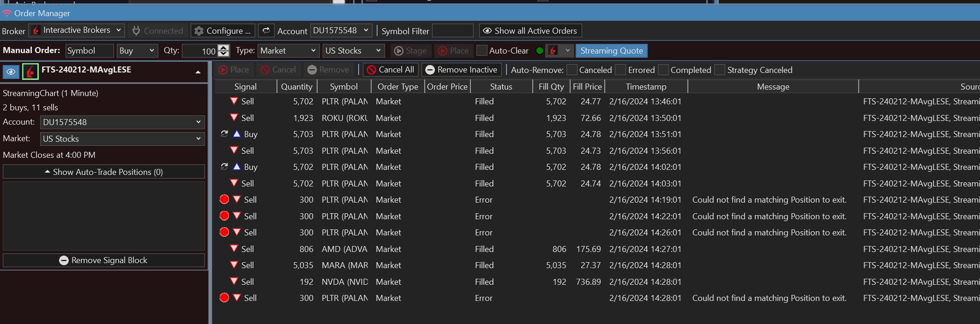980x324 pixels.
Task: Expand Show Auto-Trade Positions (0)
Action: coord(104,172)
